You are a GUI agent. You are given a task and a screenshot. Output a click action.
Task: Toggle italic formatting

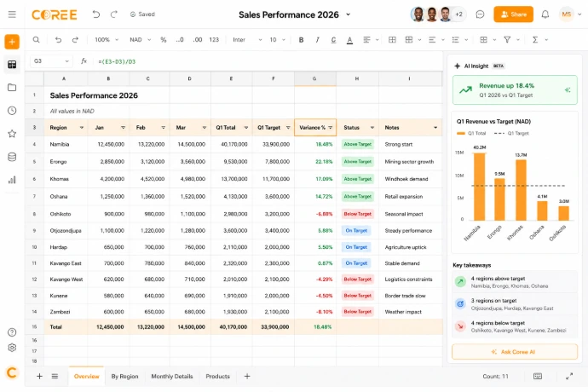pyautogui.click(x=317, y=39)
